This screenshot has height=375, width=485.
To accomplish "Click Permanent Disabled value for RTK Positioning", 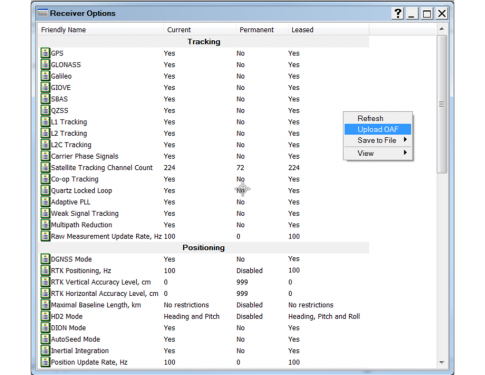I will click(250, 271).
